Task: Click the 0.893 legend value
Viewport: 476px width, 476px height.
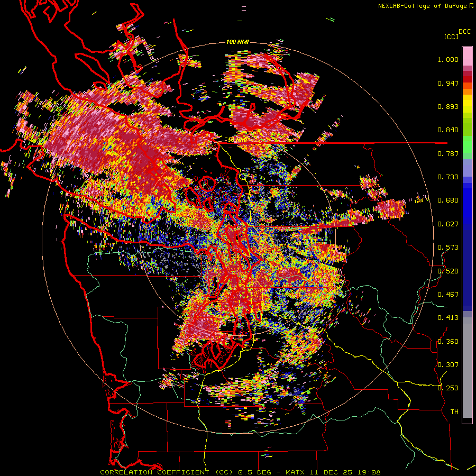Action: click(x=448, y=106)
